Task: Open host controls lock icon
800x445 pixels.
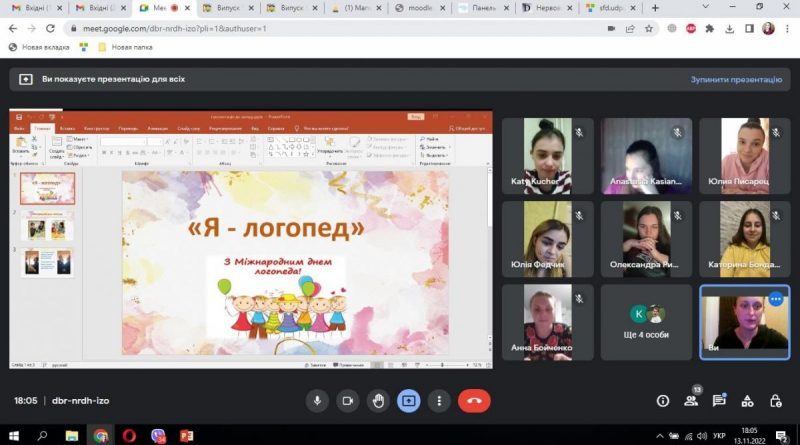Action: pyautogui.click(x=776, y=401)
